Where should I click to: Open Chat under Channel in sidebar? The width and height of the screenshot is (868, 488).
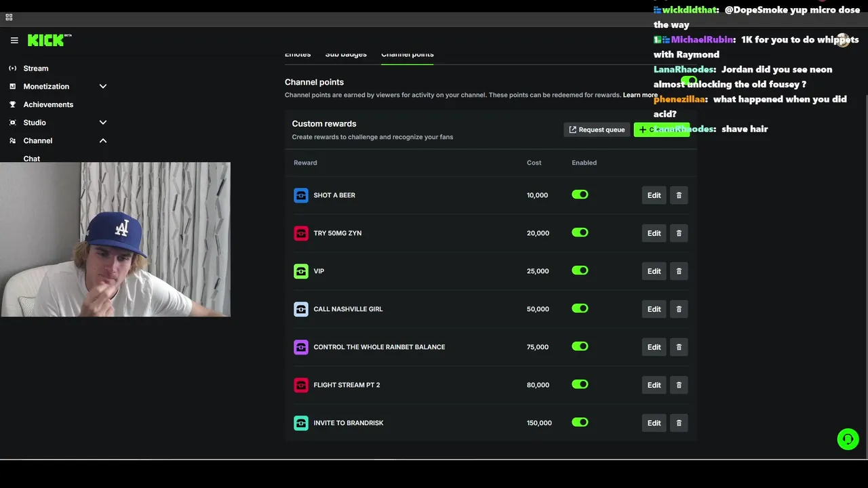click(32, 159)
